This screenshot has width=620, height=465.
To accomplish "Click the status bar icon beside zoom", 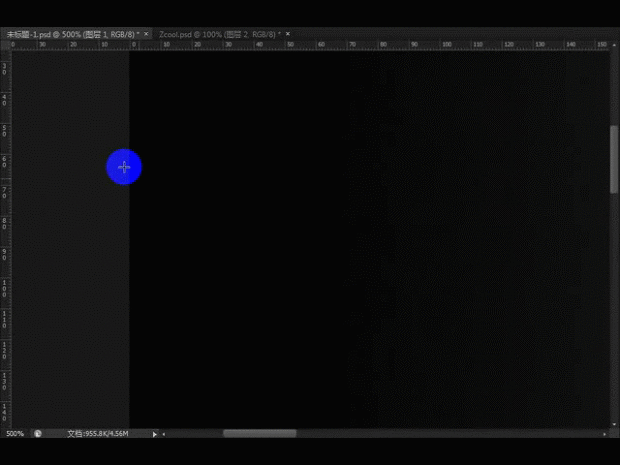I will [x=38, y=434].
